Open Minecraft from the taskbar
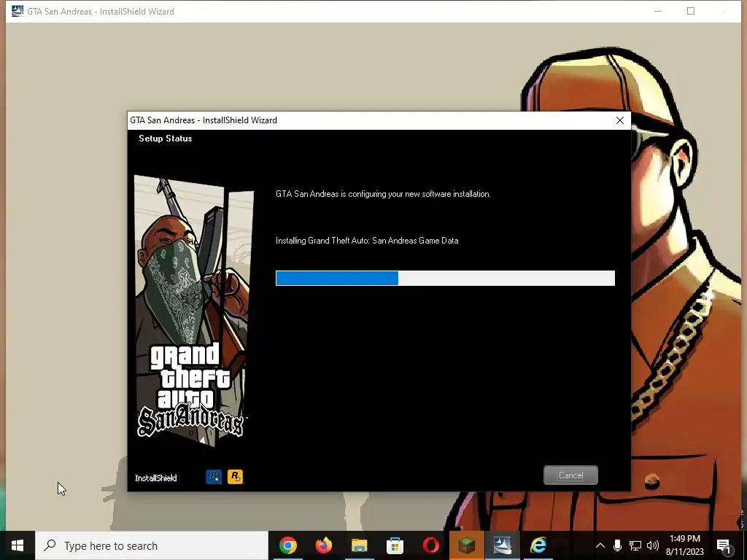Image resolution: width=747 pixels, height=560 pixels. pos(466,545)
